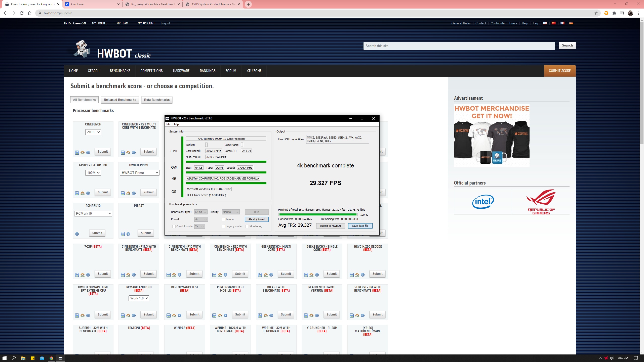644x362 pixels.
Task: Click the Abort / Reset button
Action: point(256,219)
